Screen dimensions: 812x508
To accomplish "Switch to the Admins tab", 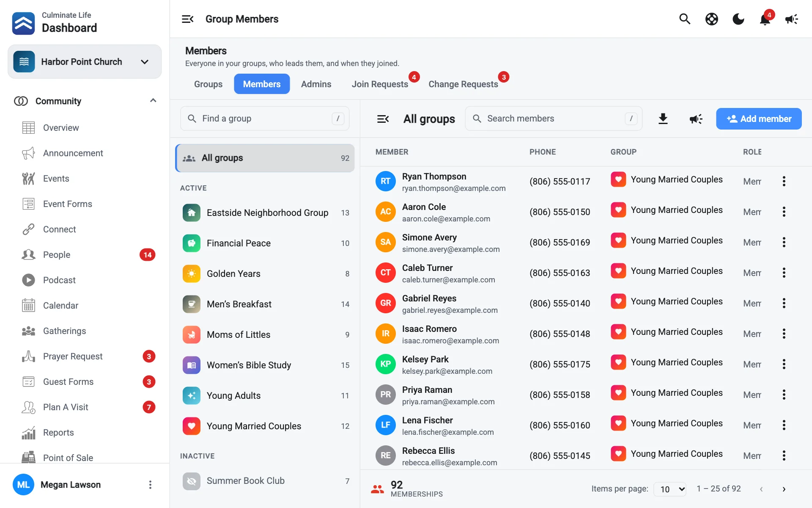I will tap(316, 84).
